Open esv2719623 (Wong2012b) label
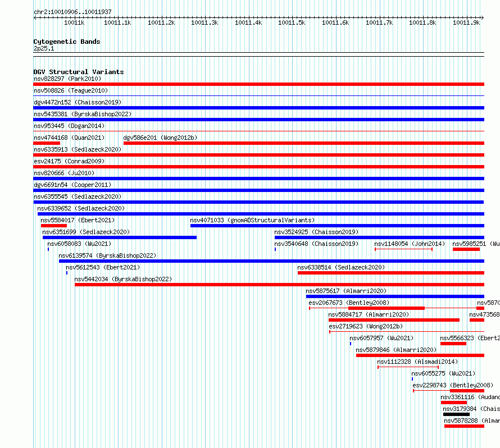The image size is (500, 448). 366,326
